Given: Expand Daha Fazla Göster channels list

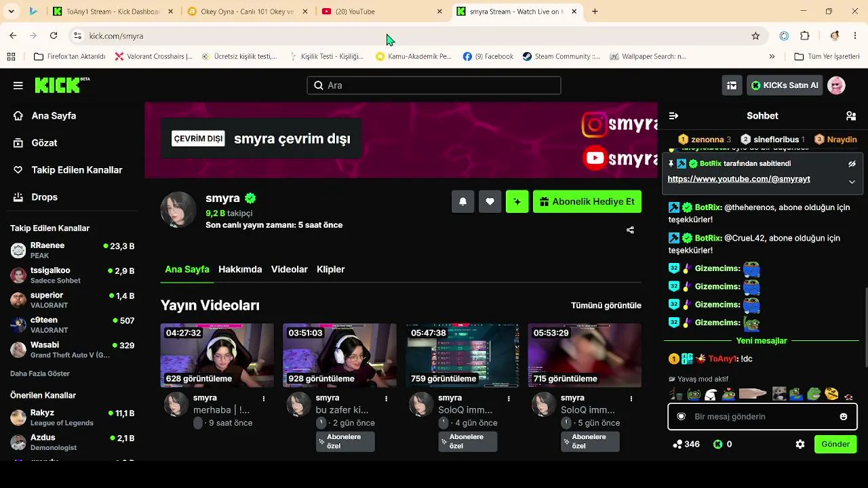Looking at the screenshot, I should (40, 373).
